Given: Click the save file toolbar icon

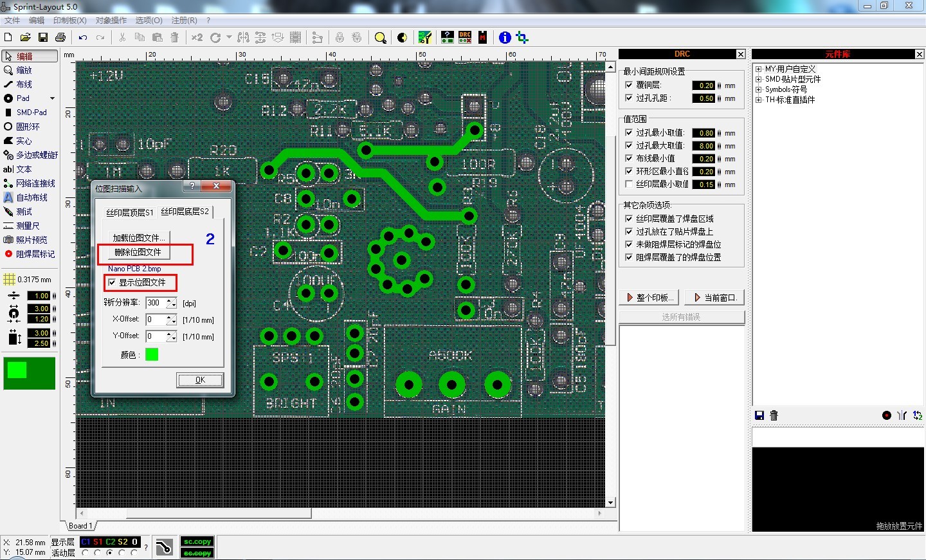Looking at the screenshot, I should click(x=43, y=38).
